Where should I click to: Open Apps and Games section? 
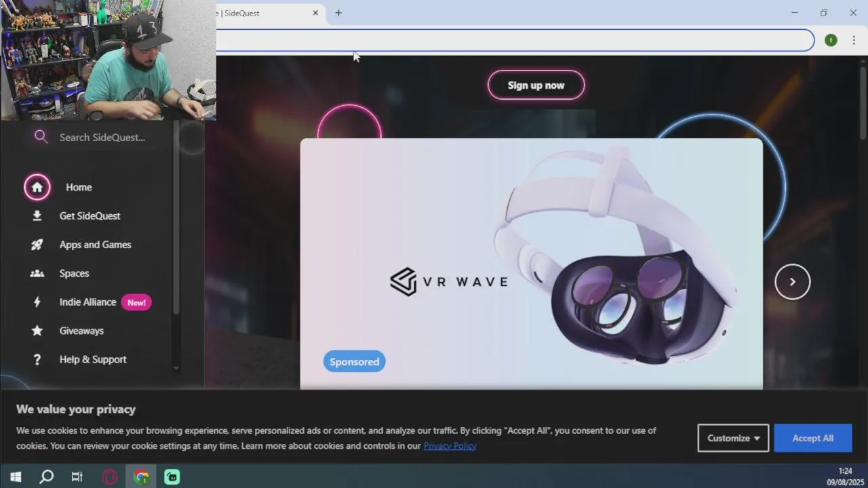click(x=96, y=245)
